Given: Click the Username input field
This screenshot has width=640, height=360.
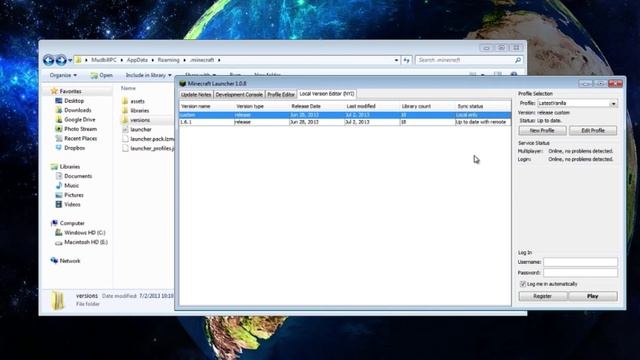Looking at the screenshot, I should point(580,262).
